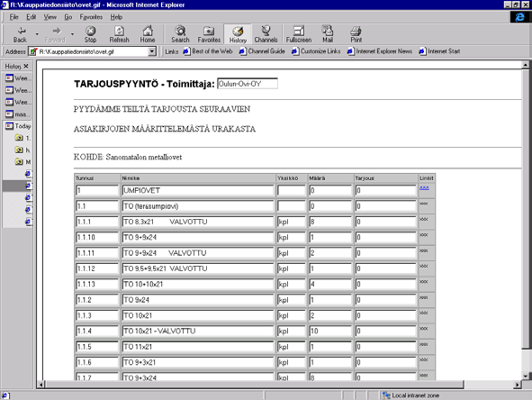Close the History side panel
This screenshot has width=532, height=400.
coord(26,66)
